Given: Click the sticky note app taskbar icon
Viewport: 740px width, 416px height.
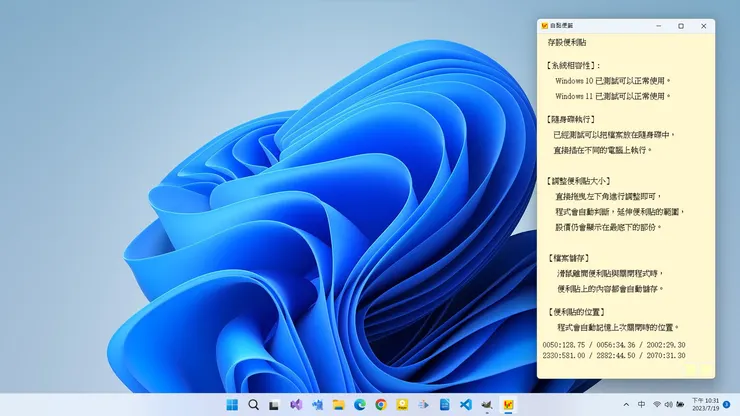Looking at the screenshot, I should 508,405.
